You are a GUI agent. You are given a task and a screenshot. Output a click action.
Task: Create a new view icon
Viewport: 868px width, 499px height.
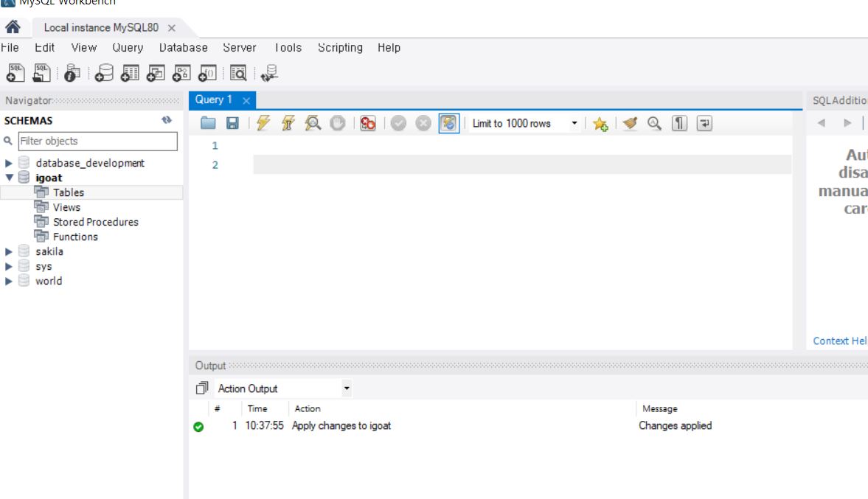click(x=156, y=73)
